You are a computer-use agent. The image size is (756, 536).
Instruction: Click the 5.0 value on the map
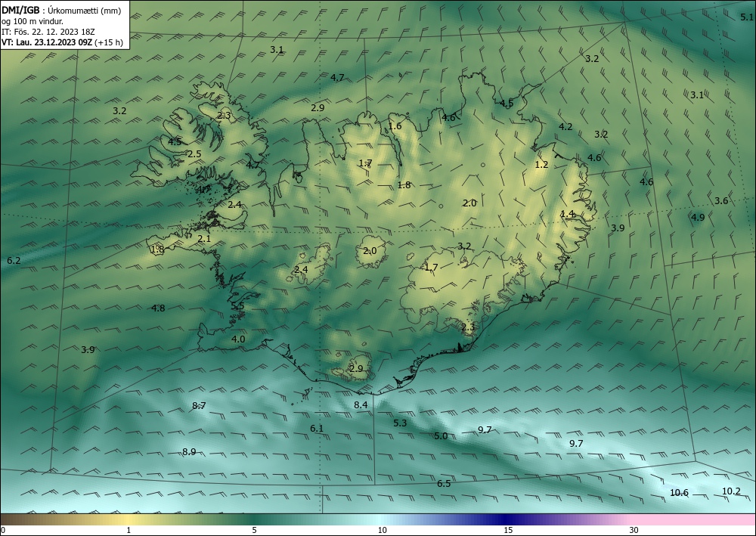pyautogui.click(x=441, y=436)
